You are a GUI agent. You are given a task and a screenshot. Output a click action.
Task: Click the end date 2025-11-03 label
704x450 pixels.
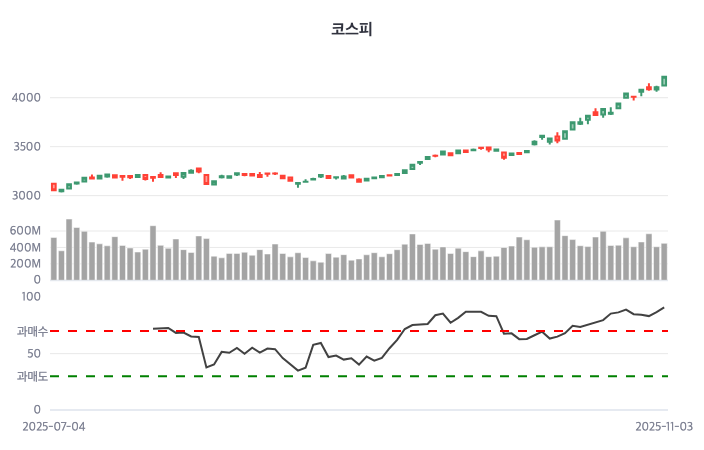(x=666, y=426)
